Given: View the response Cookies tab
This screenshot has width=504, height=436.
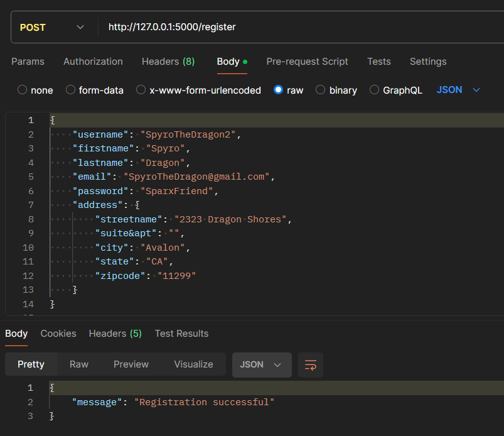Looking at the screenshot, I should (58, 334).
